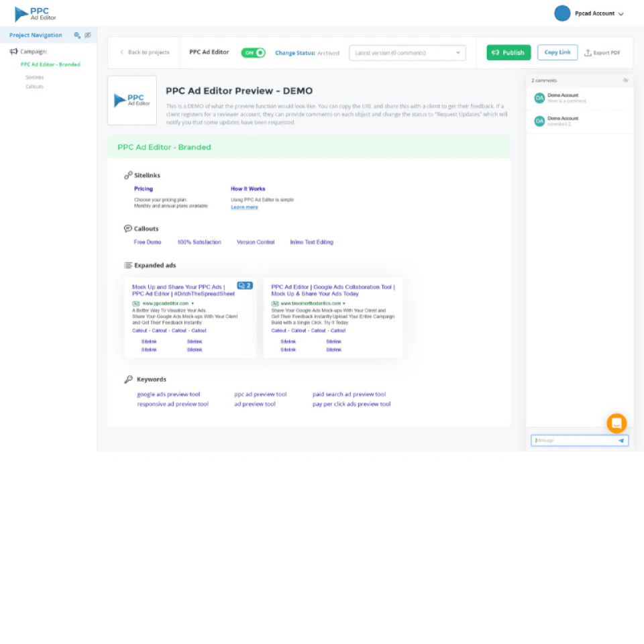This screenshot has width=644, height=644.
Task: Click the PPC Ad Editor - Branded green header
Action: [309, 147]
